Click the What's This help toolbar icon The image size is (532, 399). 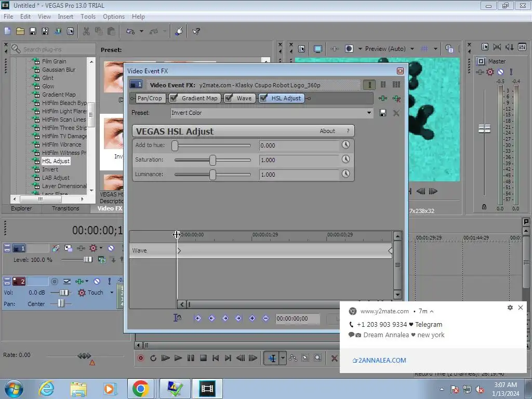click(196, 31)
